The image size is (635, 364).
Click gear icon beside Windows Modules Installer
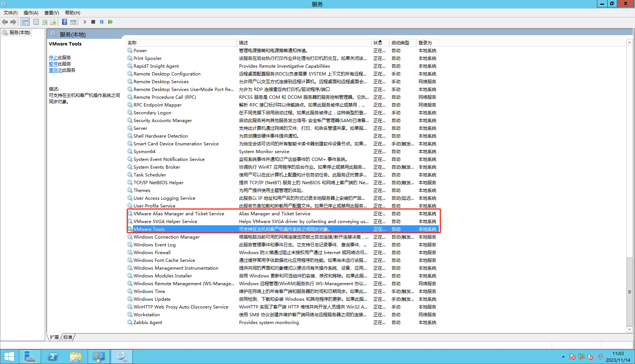coord(130,276)
